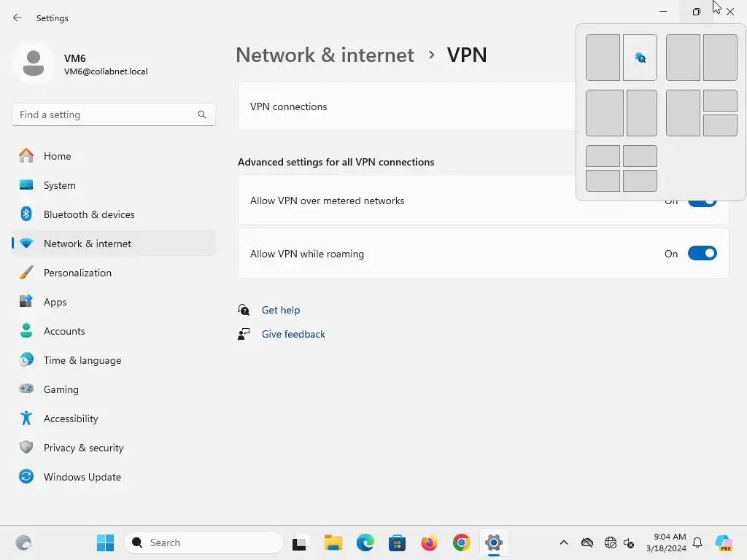Click the Windows Start button
Screen dimensions: 747x560
(x=105, y=542)
